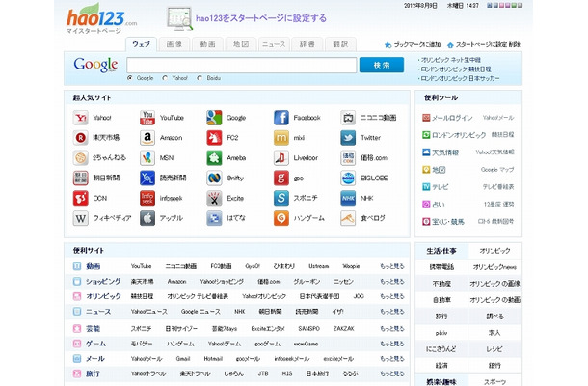Open 天気情報 in the tools panel

[x=445, y=152]
